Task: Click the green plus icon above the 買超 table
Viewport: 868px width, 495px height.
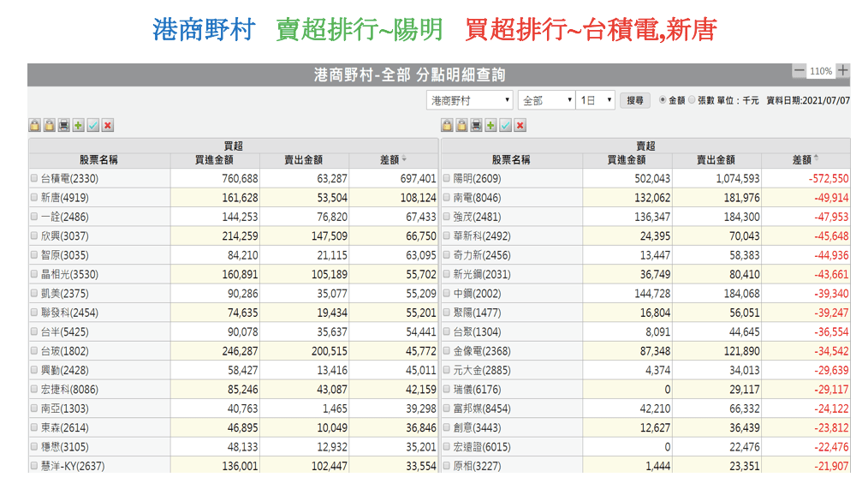Action: 79,126
